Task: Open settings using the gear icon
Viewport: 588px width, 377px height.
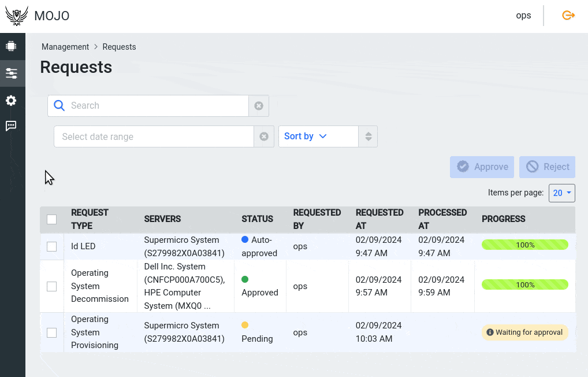Action: tap(12, 101)
